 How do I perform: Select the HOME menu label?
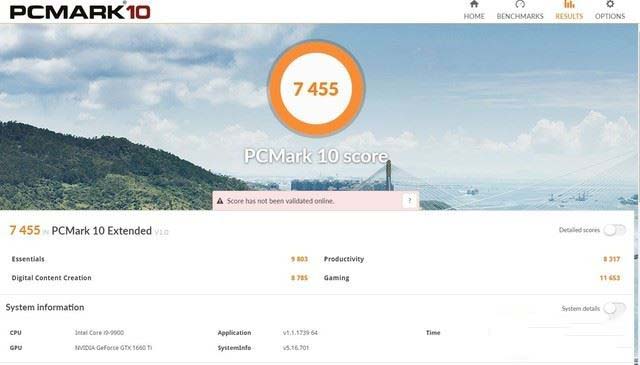click(x=474, y=16)
